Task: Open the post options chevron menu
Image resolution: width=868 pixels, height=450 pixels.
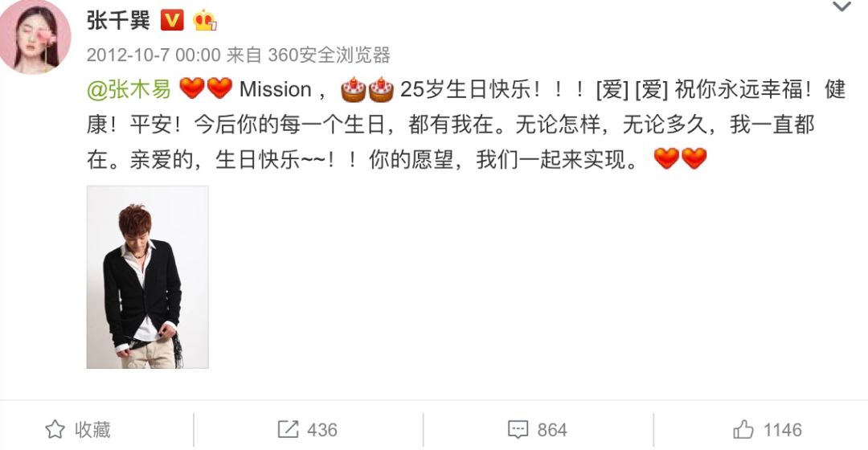Action: click(841, 7)
